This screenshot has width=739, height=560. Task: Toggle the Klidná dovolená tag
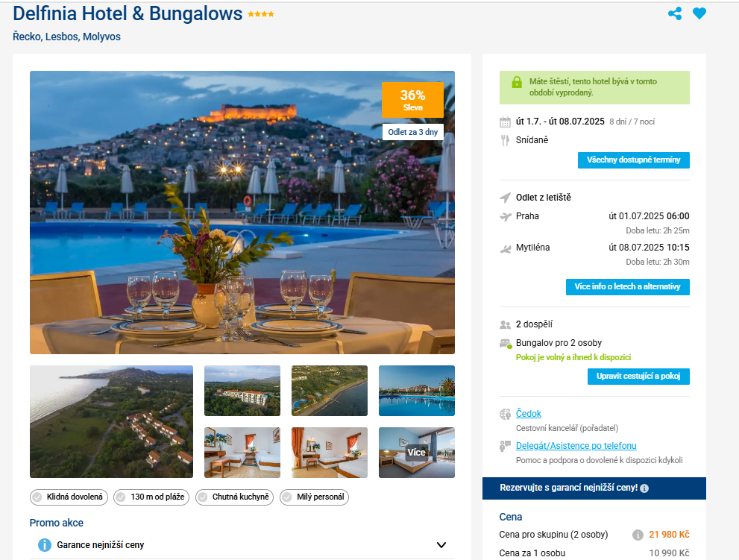tap(69, 497)
